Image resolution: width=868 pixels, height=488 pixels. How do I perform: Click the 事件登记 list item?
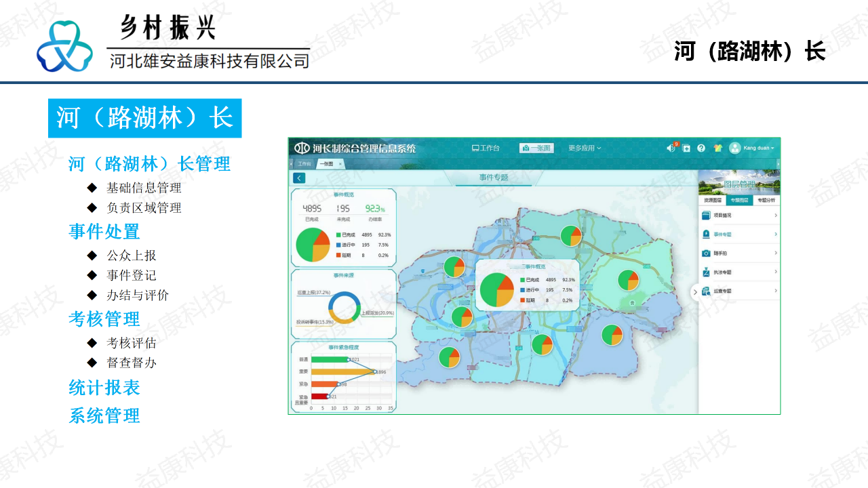click(x=132, y=275)
